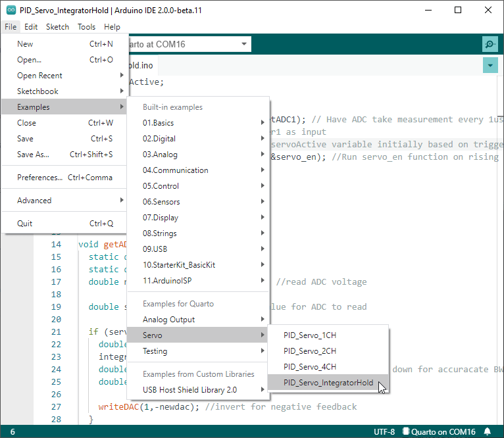The height and width of the screenshot is (438, 504).
Task: Close the Arduino IDE window
Action: coord(488,10)
